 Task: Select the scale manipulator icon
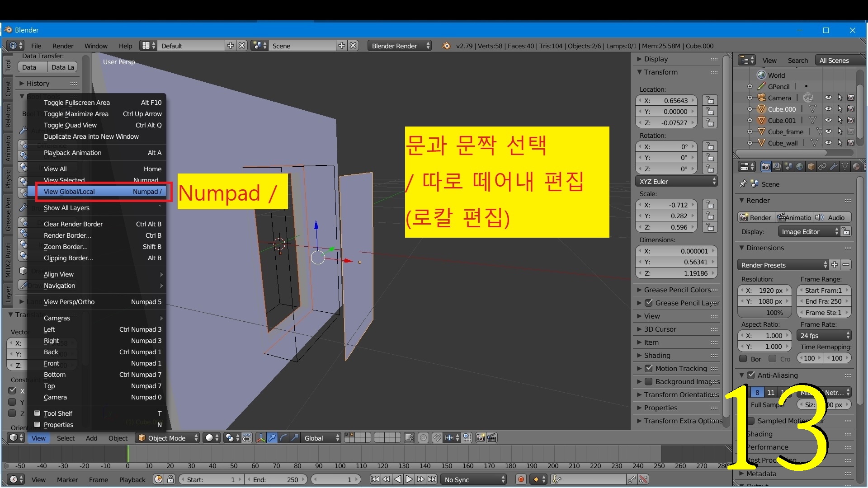tap(295, 438)
